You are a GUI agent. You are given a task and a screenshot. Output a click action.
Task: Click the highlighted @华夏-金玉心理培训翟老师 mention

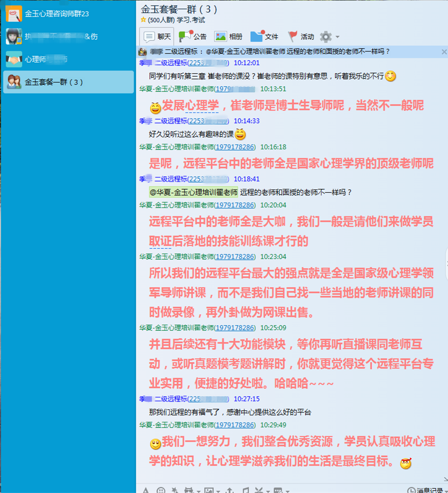coord(194,192)
